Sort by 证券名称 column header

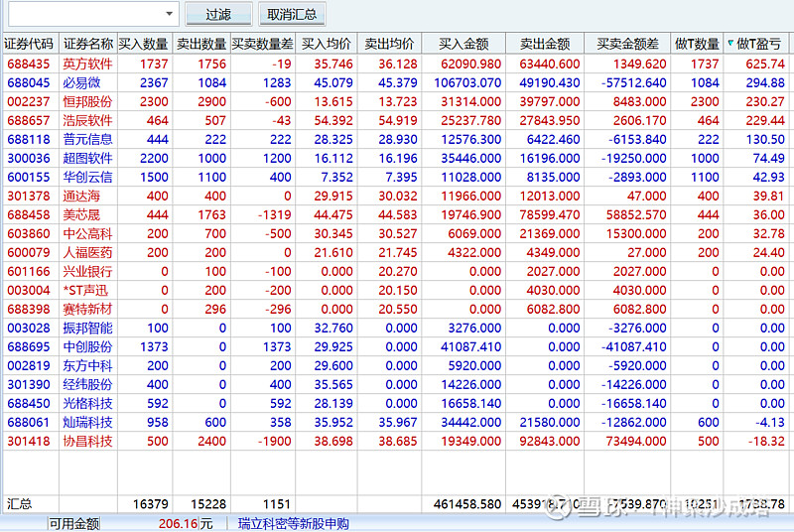point(87,44)
